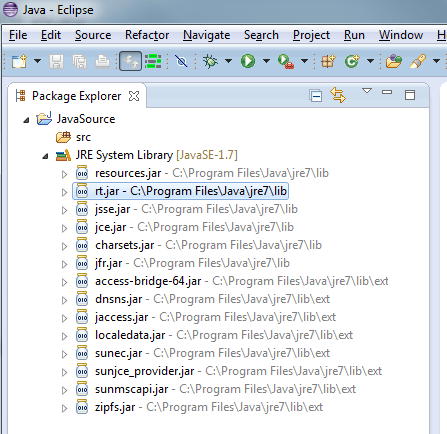The image size is (447, 434).
Task: Click the green build-all bars icon
Action: (x=153, y=61)
